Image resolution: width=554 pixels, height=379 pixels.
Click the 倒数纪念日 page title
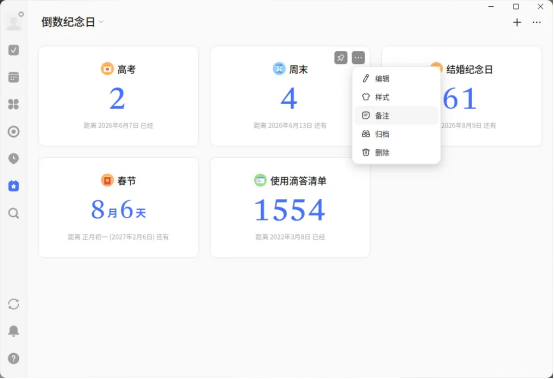coord(68,22)
